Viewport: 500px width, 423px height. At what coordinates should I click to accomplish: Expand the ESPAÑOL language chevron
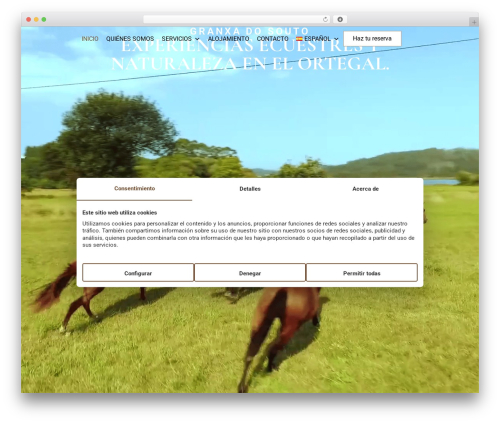pos(336,39)
